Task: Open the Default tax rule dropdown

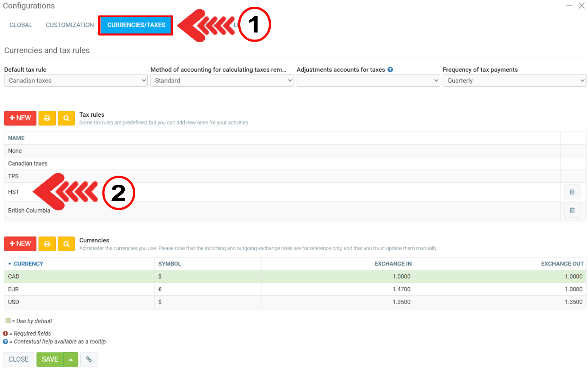Action: (76, 81)
